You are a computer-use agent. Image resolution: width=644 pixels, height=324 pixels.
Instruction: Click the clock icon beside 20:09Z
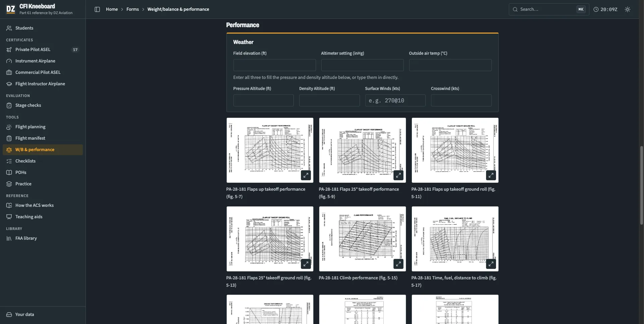[x=596, y=9]
